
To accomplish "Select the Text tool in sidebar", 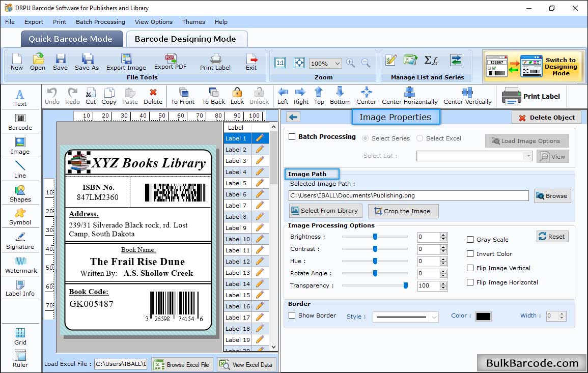I will pos(20,98).
